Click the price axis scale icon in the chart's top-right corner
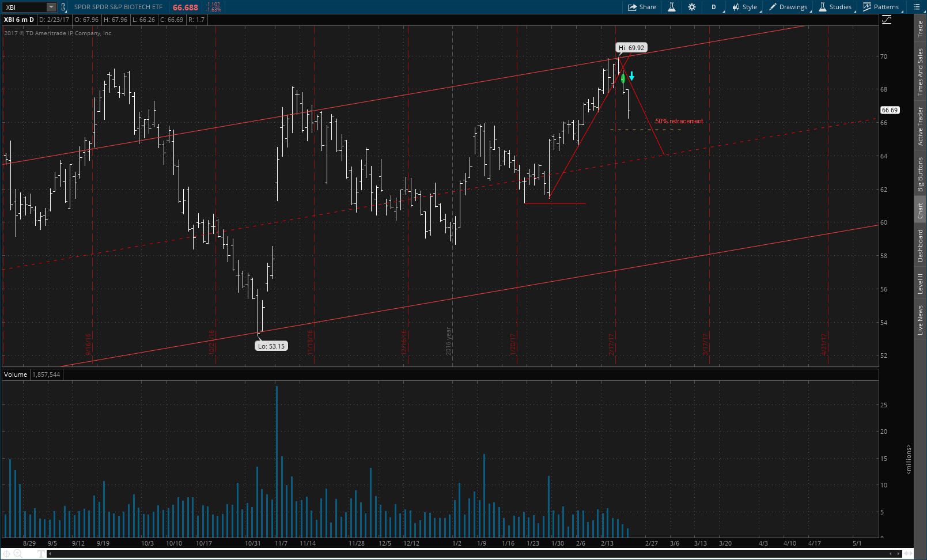Screen dimensions: 927x560 tap(887, 20)
